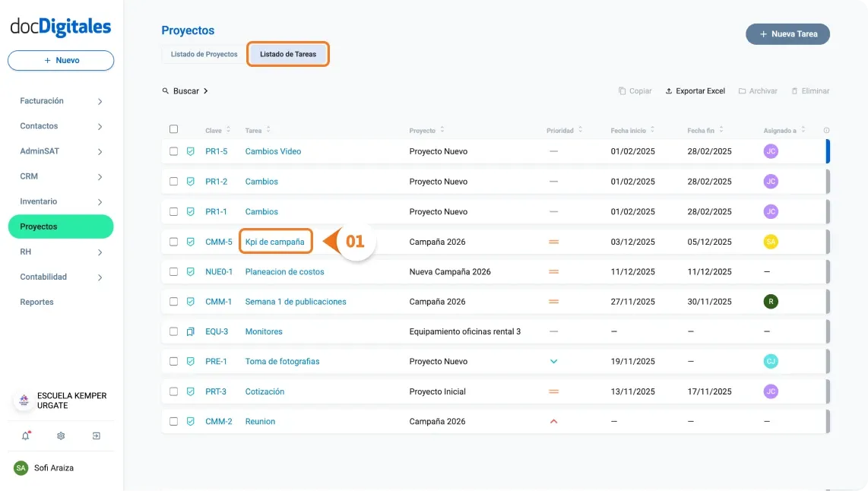Click the task type icon beside EQU-3
This screenshot has width=868, height=491.
(x=189, y=331)
